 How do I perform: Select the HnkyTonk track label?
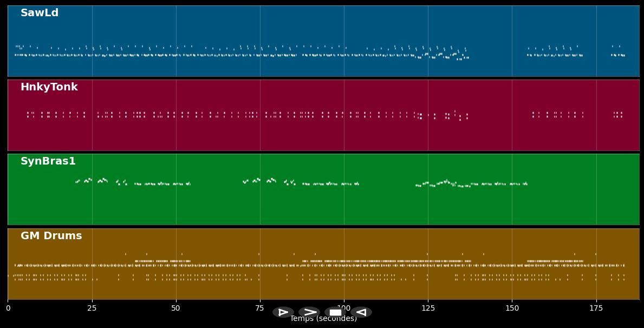49,87
